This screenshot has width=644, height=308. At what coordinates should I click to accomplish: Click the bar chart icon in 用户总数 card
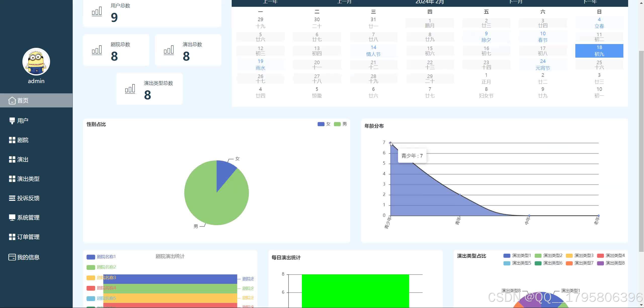[97, 12]
